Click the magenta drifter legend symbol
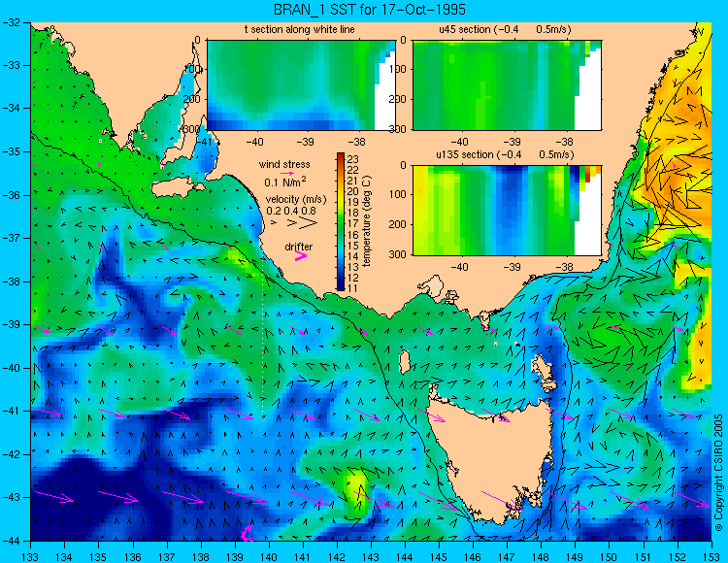728x563 pixels. [301, 256]
